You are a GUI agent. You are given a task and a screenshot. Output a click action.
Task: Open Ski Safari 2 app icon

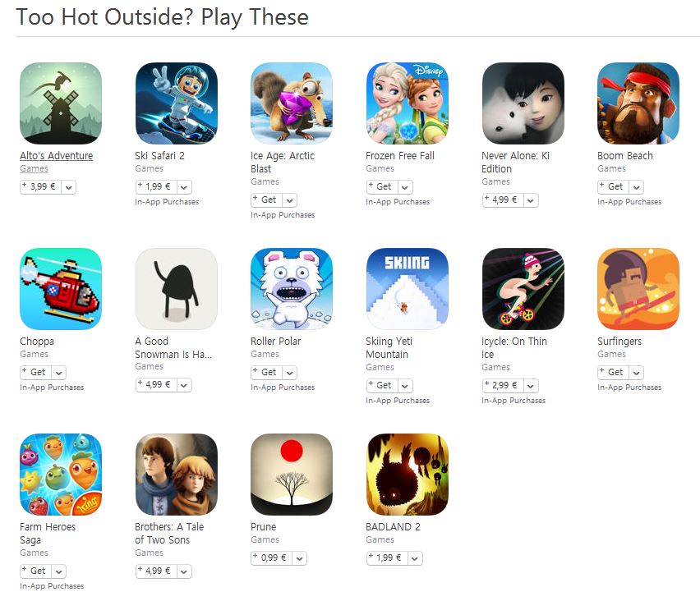click(177, 103)
